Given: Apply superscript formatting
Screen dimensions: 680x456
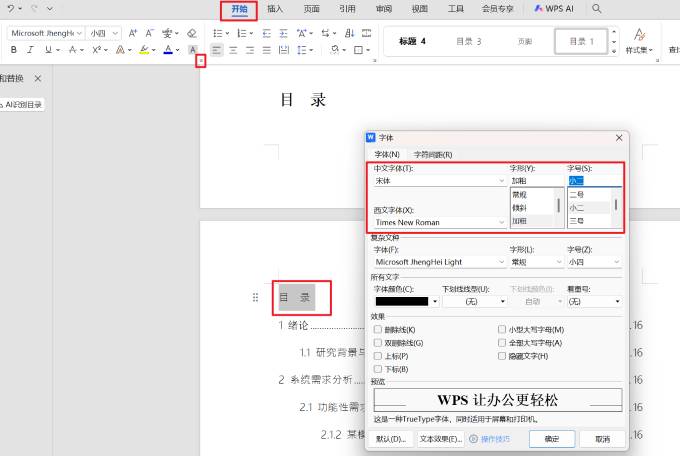Looking at the screenshot, I should click(96, 50).
